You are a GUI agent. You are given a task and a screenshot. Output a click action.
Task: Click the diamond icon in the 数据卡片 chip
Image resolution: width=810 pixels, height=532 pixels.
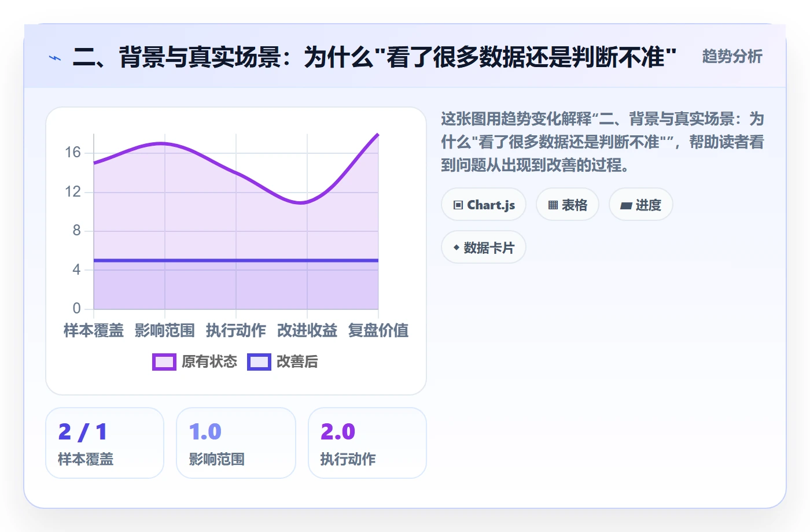(456, 247)
